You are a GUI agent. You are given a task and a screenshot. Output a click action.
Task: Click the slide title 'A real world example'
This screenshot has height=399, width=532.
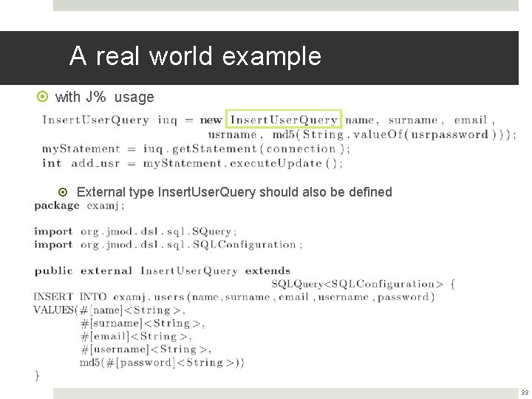click(195, 56)
